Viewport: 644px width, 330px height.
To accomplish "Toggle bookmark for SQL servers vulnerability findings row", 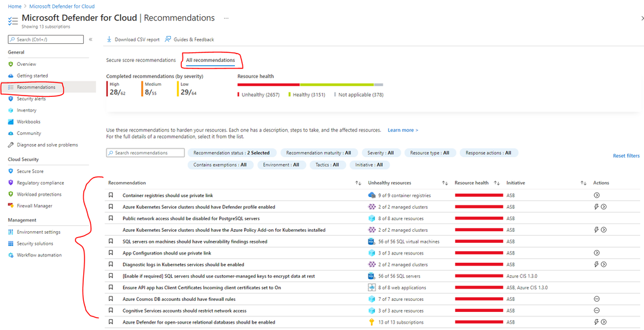I will (110, 242).
